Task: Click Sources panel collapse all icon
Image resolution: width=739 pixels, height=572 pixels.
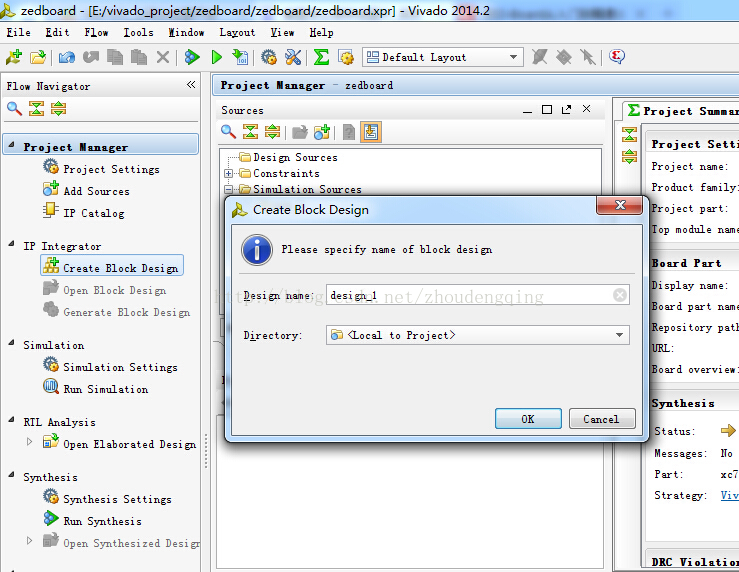Action: 250,131
